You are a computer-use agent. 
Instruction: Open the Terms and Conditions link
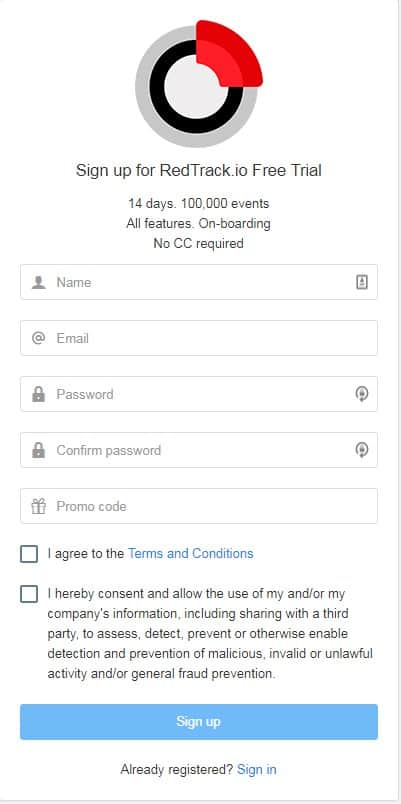click(x=191, y=553)
